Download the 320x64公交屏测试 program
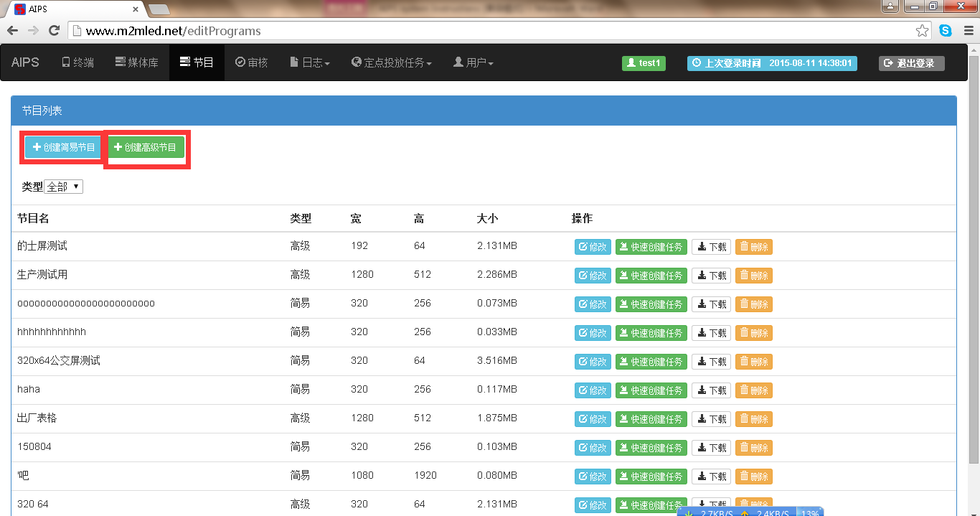980x516 pixels. point(711,362)
